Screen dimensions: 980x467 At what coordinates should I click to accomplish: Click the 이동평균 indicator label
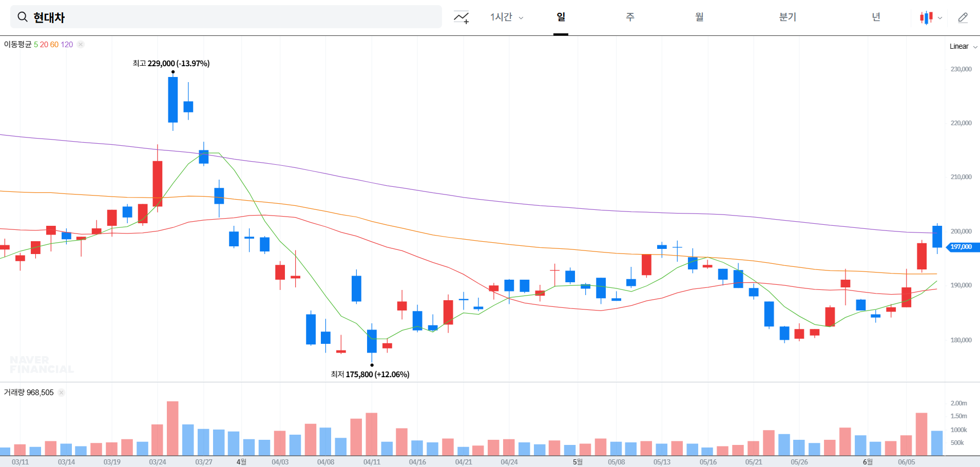coord(17,45)
